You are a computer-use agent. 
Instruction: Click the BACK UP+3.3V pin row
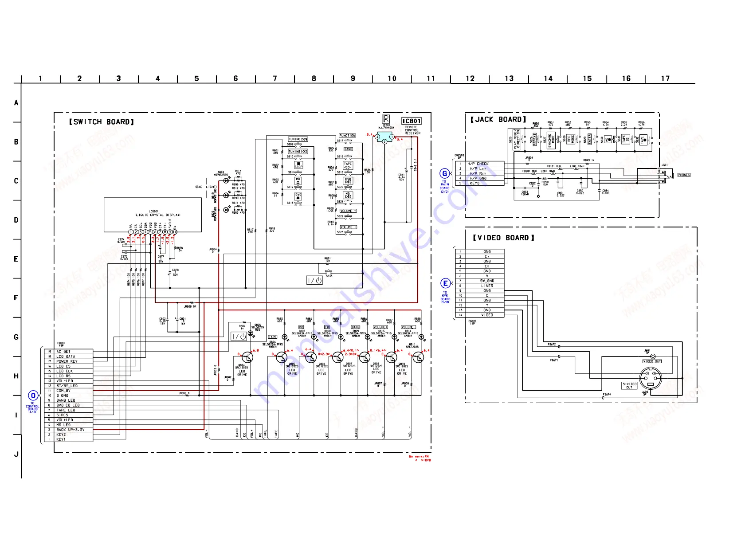(68, 430)
